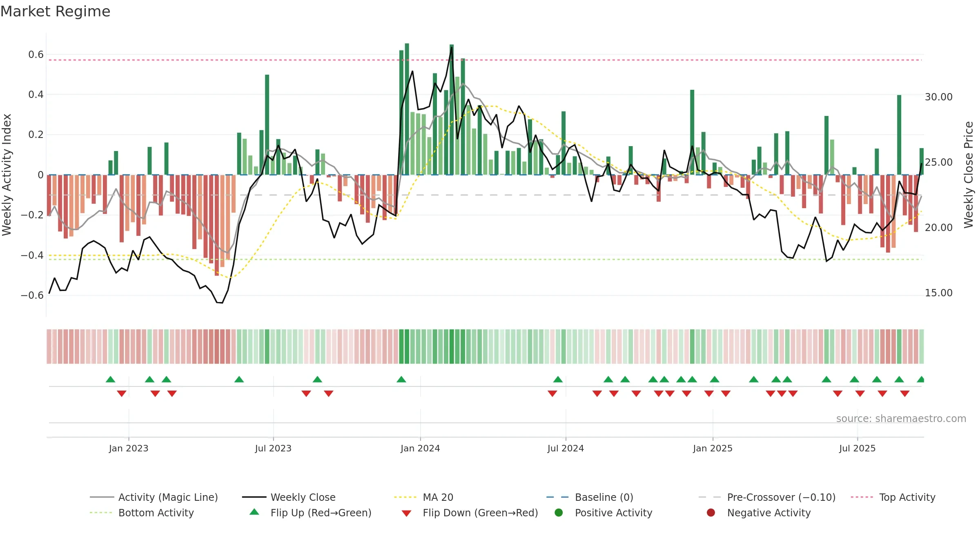The height and width of the screenshot is (551, 980).
Task: Toggle Pre-Crossover (−0.10) legend entry
Action: pos(767,497)
